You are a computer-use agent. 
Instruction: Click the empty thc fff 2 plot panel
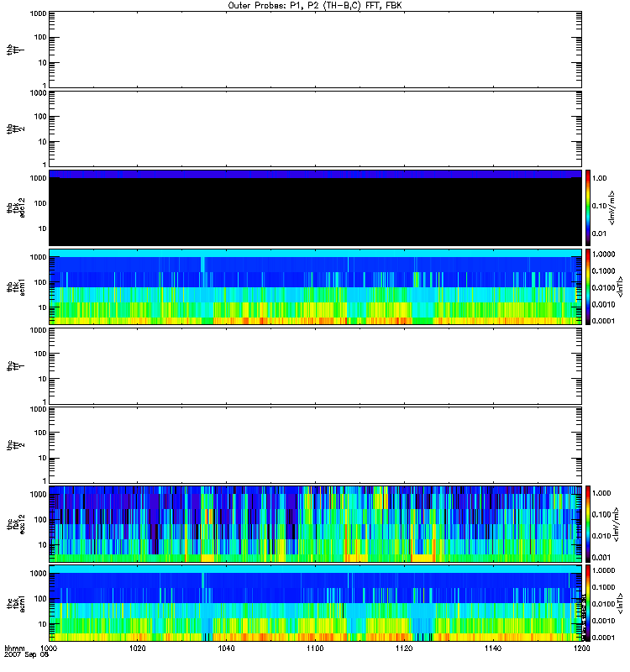(315, 445)
